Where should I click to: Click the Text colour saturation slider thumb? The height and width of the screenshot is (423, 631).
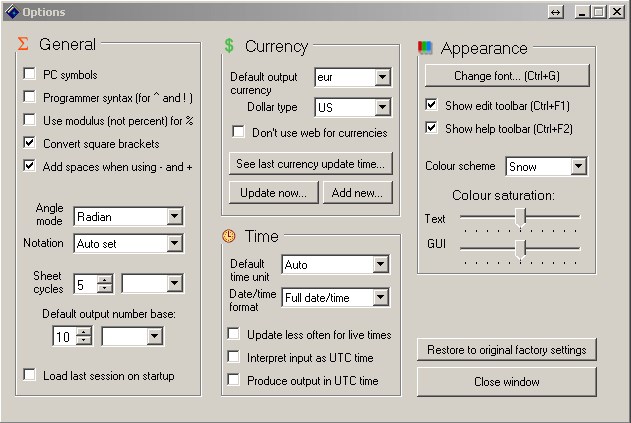click(x=520, y=218)
